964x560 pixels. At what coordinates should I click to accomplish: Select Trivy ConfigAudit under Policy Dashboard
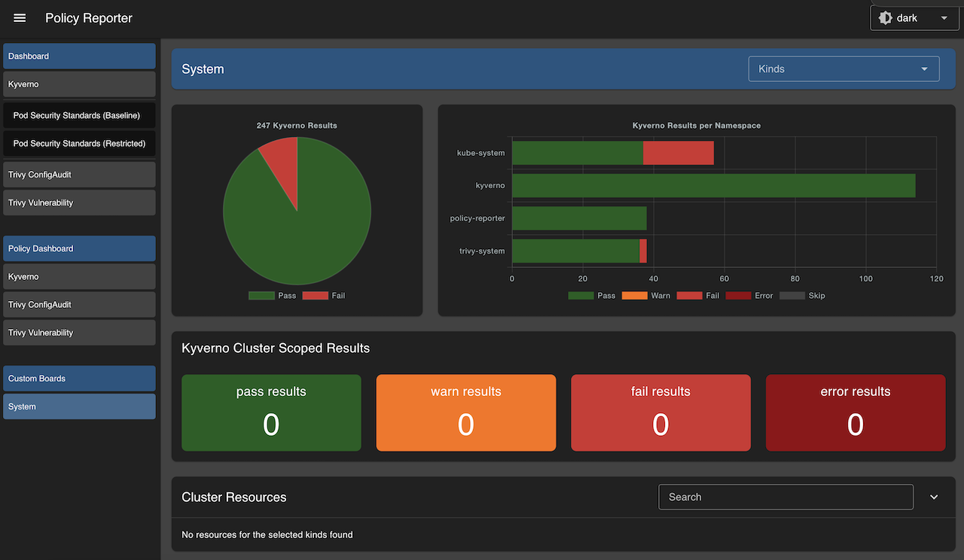tap(79, 305)
